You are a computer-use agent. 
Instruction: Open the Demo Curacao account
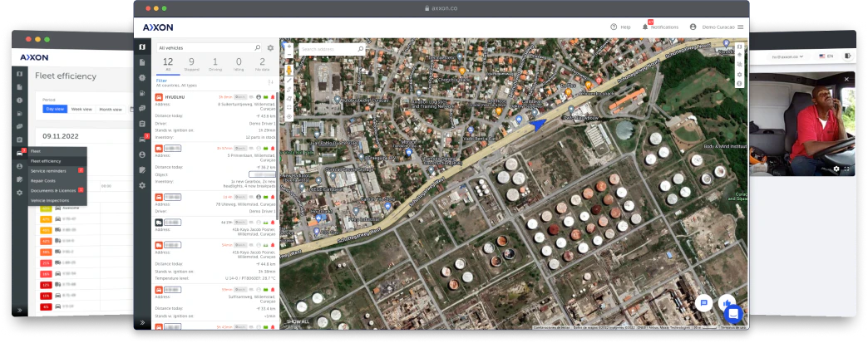point(713,27)
